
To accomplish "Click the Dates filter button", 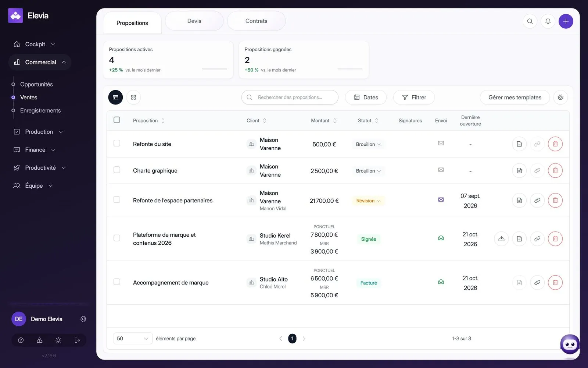I will [x=366, y=98].
